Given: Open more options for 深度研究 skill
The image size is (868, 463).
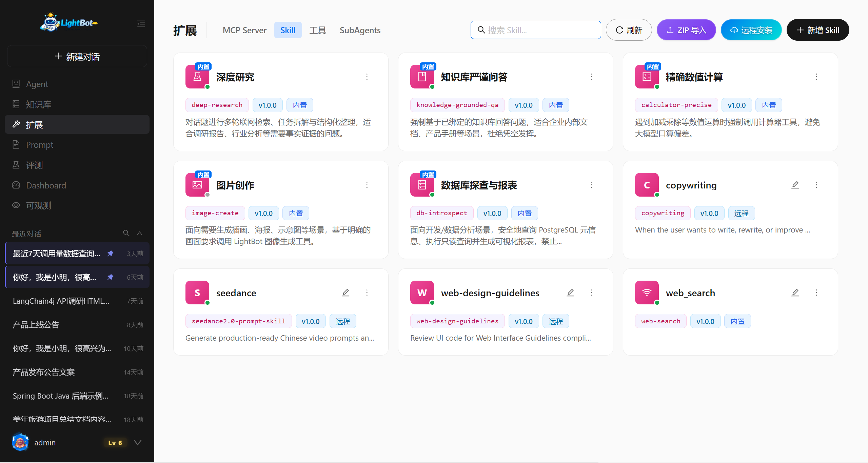Looking at the screenshot, I should [367, 77].
